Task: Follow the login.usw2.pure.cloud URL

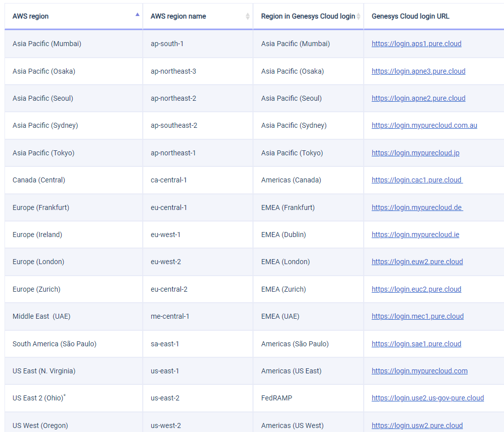Action: 417,425
